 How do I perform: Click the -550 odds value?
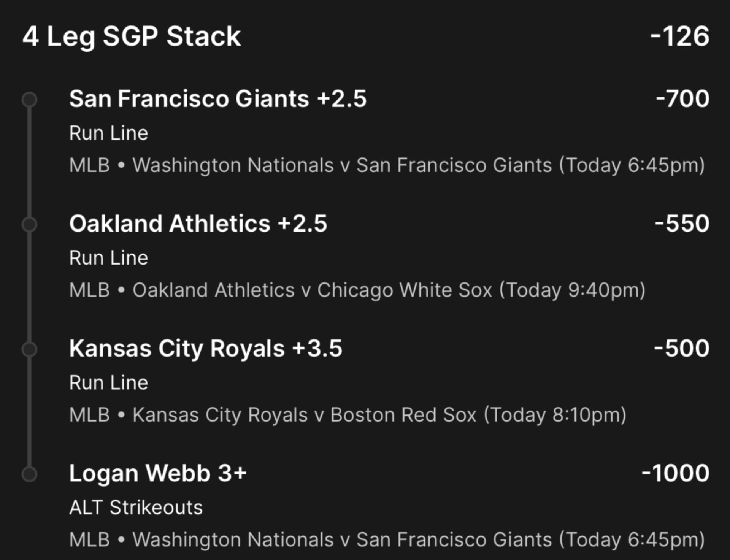(682, 224)
